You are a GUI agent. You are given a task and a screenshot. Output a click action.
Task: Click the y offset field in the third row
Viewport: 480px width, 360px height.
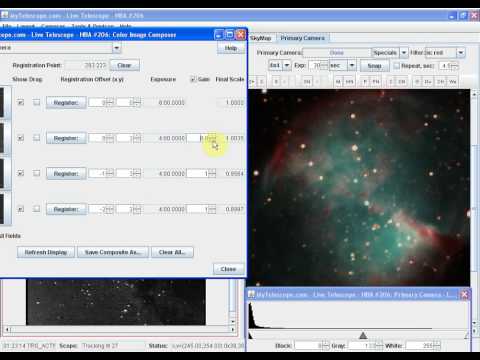tap(126, 173)
